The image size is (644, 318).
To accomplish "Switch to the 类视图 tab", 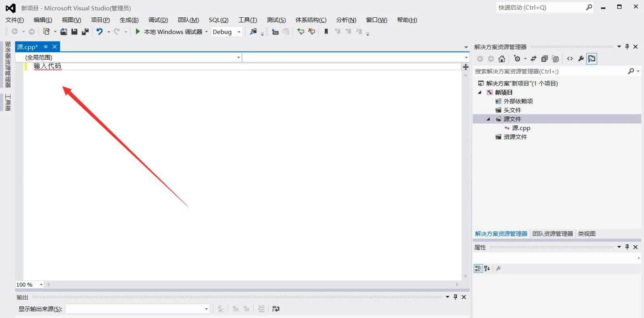I will tap(586, 233).
